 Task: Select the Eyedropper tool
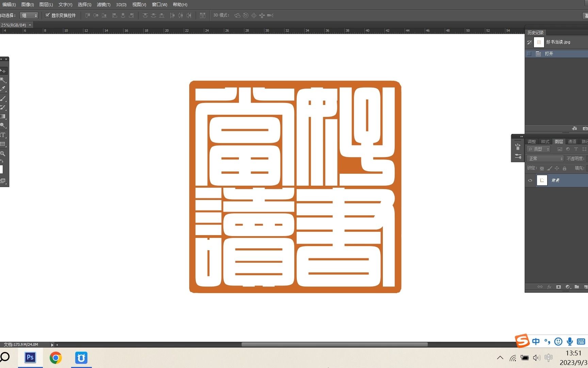(3, 89)
